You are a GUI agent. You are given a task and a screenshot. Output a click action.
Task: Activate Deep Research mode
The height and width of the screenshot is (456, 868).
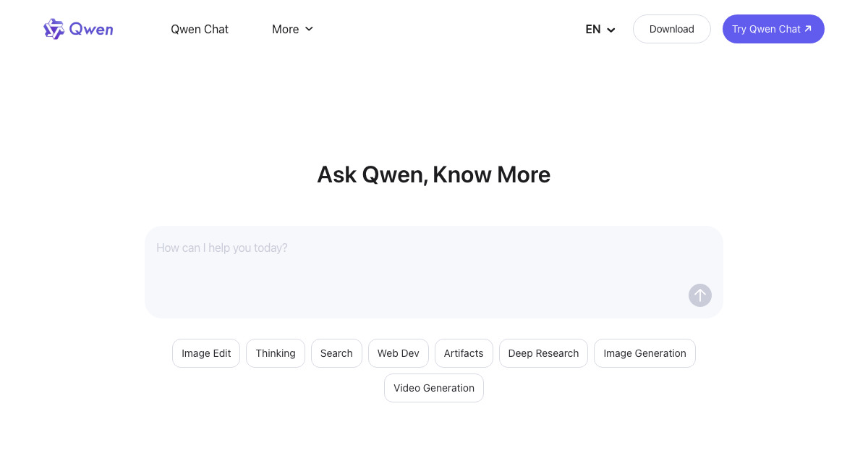point(543,353)
